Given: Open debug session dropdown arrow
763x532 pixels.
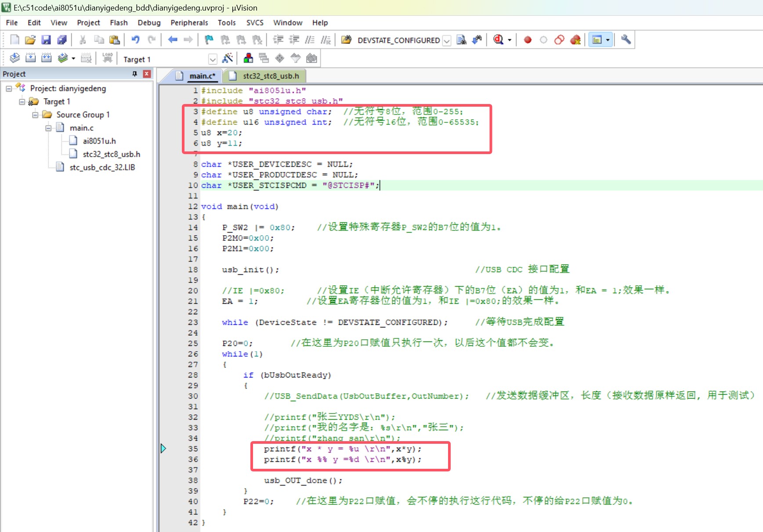Looking at the screenshot, I should coord(510,40).
